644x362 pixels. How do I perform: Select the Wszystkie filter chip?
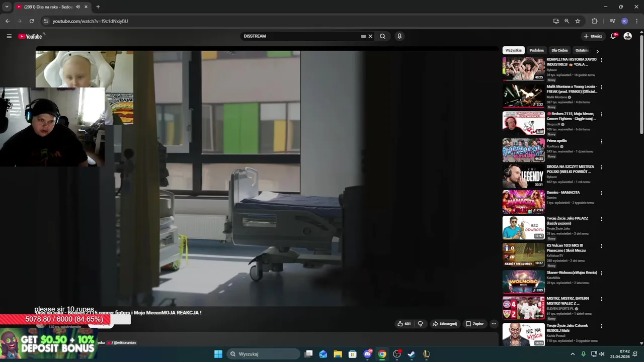click(x=514, y=50)
